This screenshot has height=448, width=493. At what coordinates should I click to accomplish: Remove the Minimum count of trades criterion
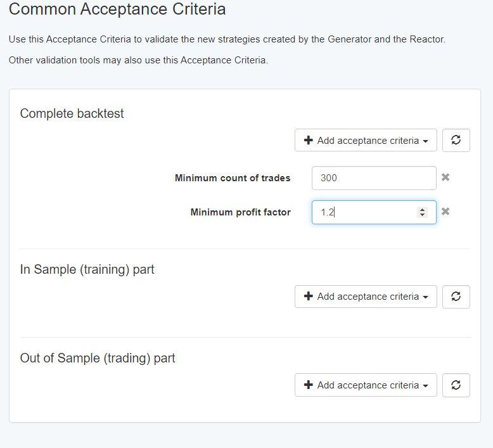[445, 177]
